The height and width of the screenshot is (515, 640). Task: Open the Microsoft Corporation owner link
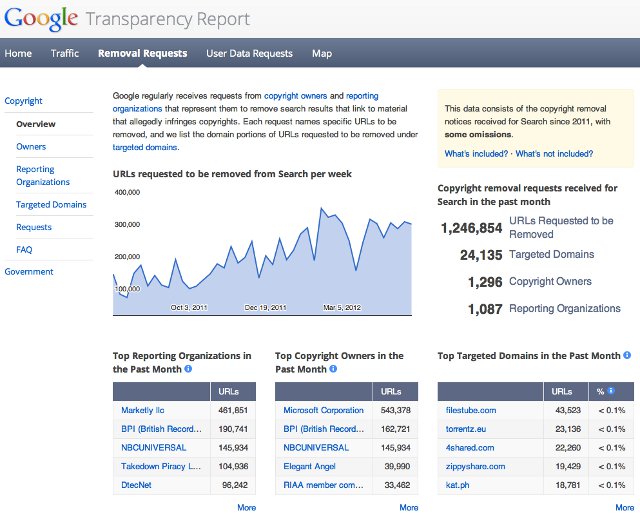(323, 410)
